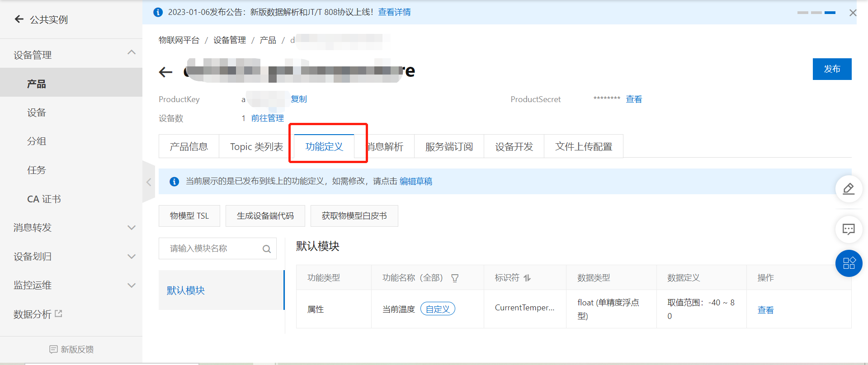Switch to the 服务端订阅 tab

[x=449, y=146]
